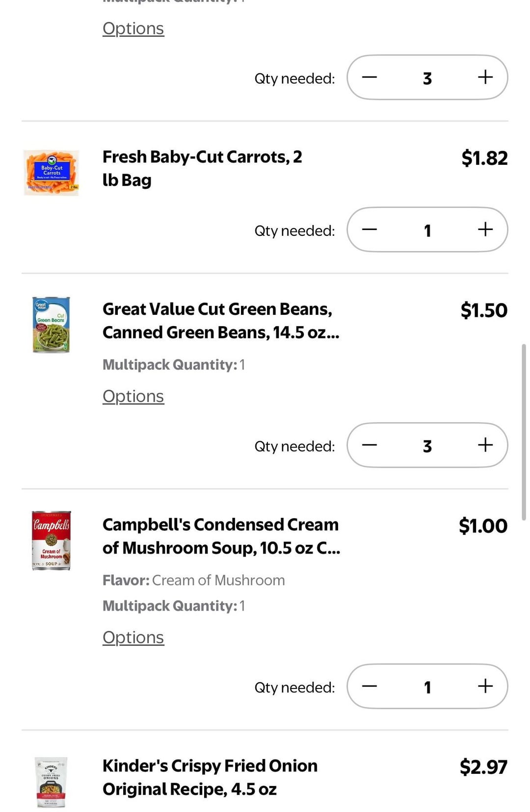The width and height of the screenshot is (530, 812).
Task: Open Kinder's Crispy Fried Onion title
Action: click(210, 777)
